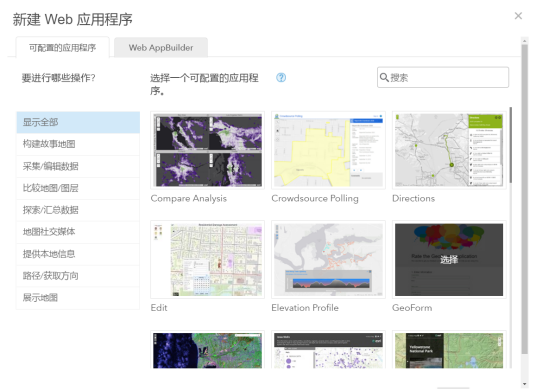This screenshot has height=392, width=537.
Task: Click the Directions label
Action: pos(413,199)
